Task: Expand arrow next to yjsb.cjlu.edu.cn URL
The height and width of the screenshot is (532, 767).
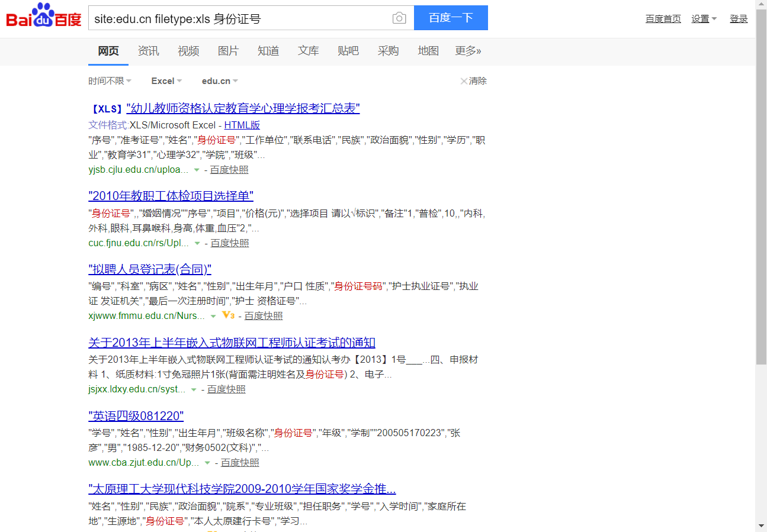Action: click(197, 170)
